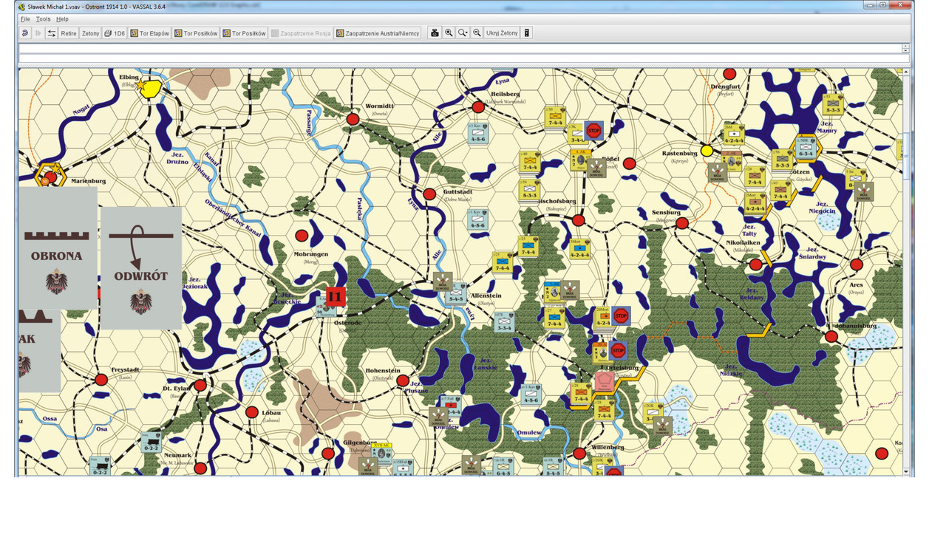Click the red Heilsberg town marker
This screenshot has width=946, height=560.
pyautogui.click(x=478, y=107)
